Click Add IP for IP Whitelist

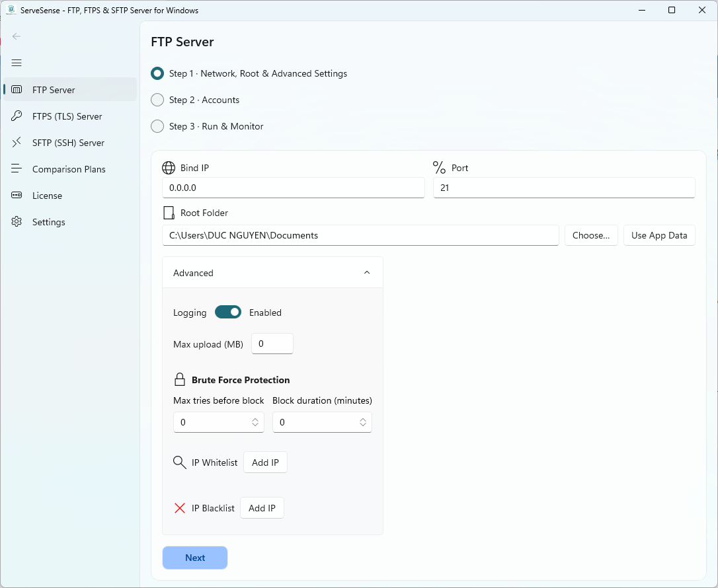(x=265, y=462)
